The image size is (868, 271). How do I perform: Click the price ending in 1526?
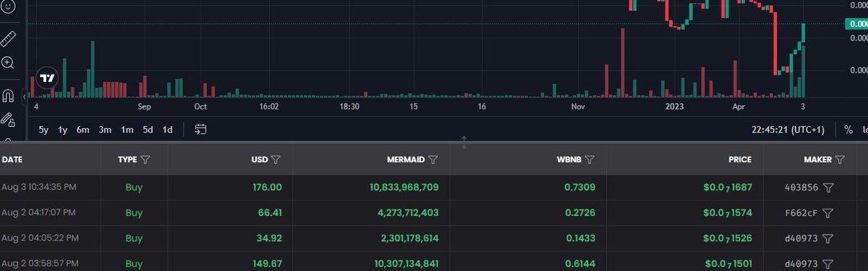[x=728, y=238]
